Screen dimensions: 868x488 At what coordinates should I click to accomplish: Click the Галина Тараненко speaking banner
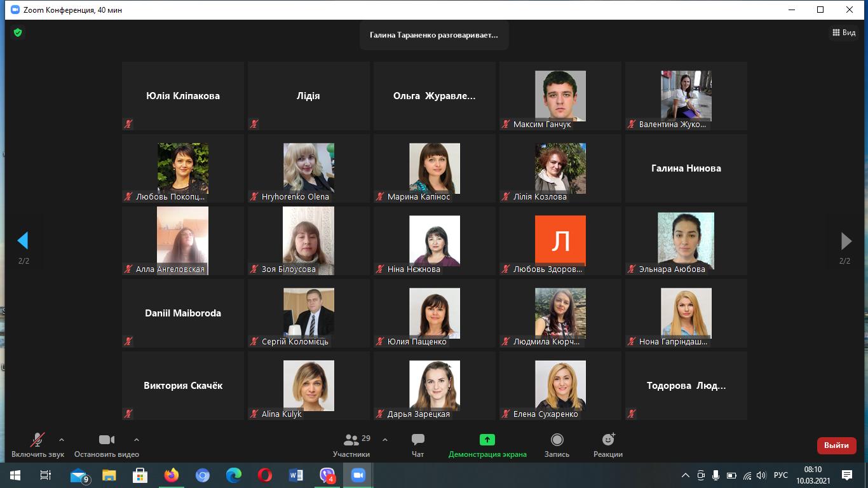[x=434, y=36]
